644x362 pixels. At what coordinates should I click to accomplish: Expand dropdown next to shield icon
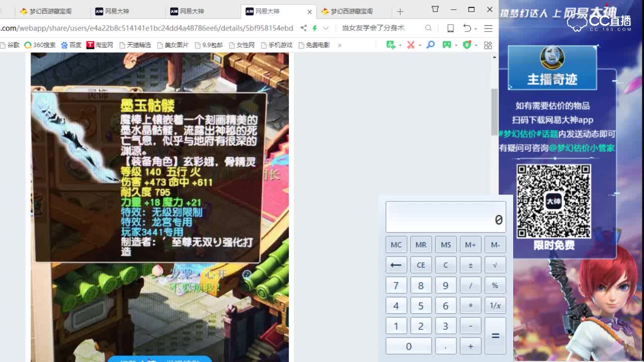coord(476,45)
